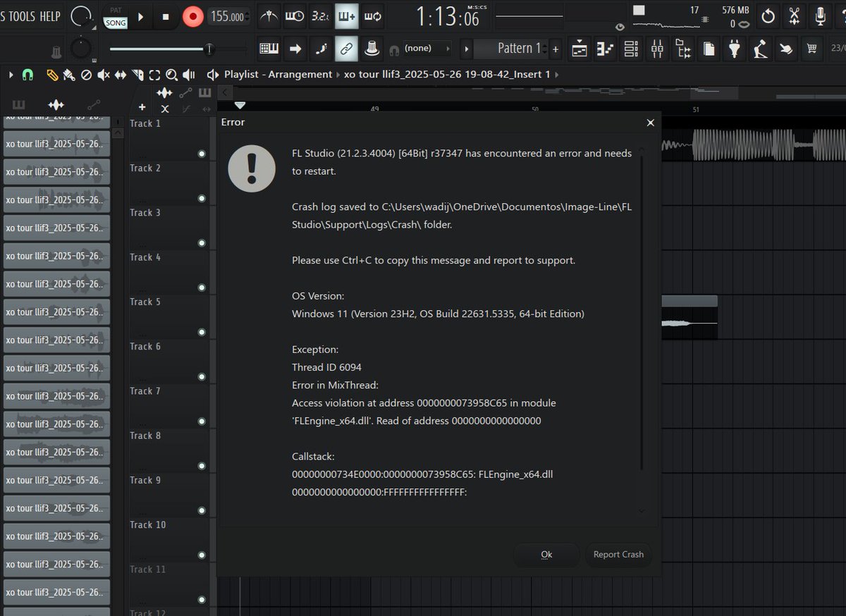This screenshot has height=616, width=846.
Task: Expand breadcrumb arrow after Insert 1
Action: tap(558, 74)
